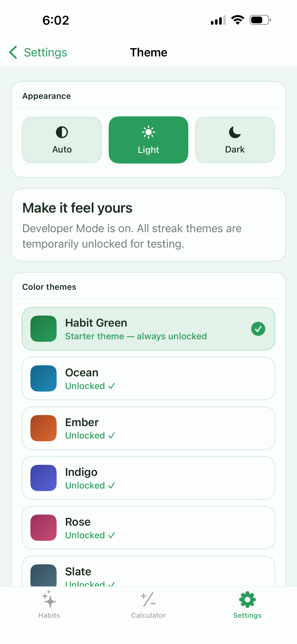The image size is (297, 644).
Task: Tap the crescent moon Dark mode icon
Action: [235, 132]
